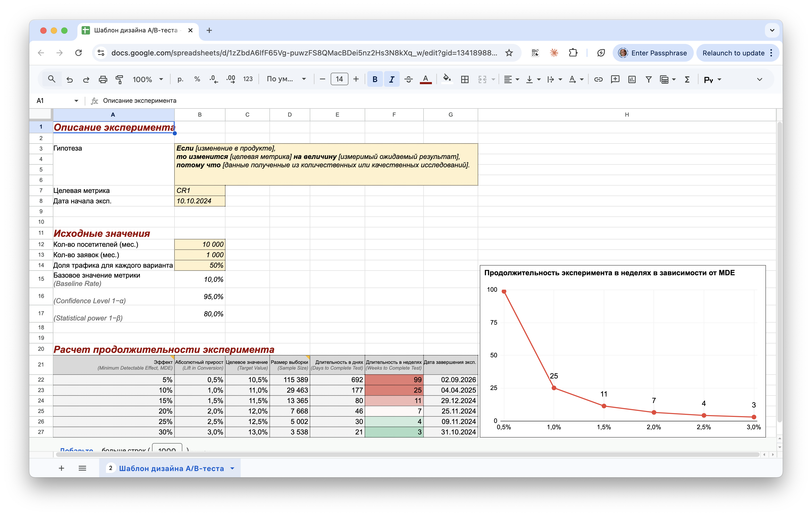
Task: Open the horizontal align dropdown
Action: pos(511,79)
